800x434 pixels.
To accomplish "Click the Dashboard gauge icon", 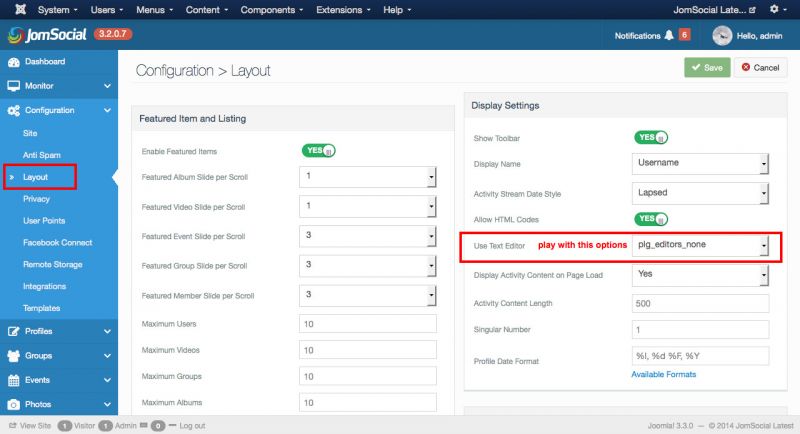I will coord(14,62).
